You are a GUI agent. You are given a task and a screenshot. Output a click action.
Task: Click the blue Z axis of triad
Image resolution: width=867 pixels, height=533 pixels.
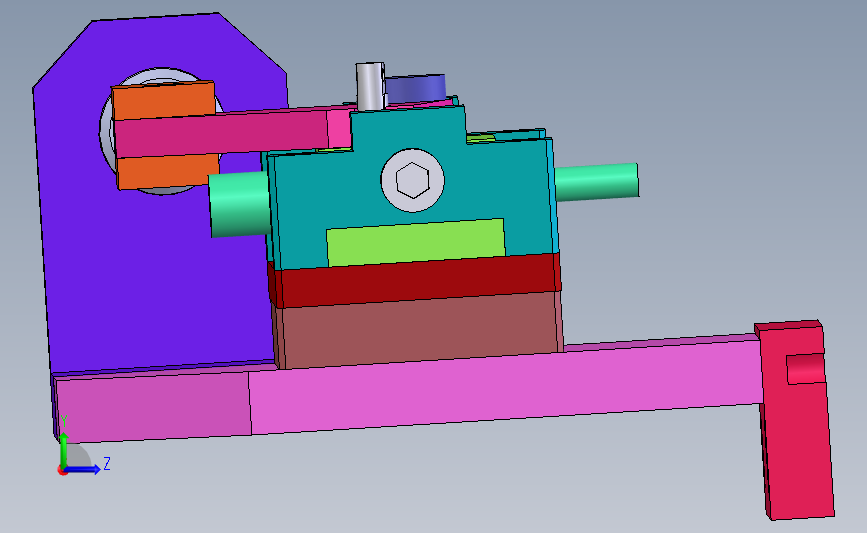pyautogui.click(x=83, y=469)
